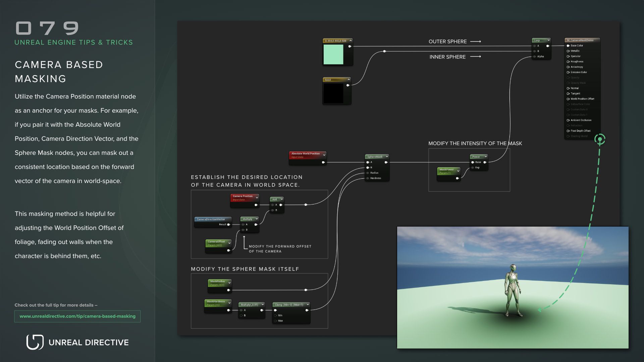The width and height of the screenshot is (644, 362).
Task: Click the green target marker icon
Action: pyautogui.click(x=600, y=139)
